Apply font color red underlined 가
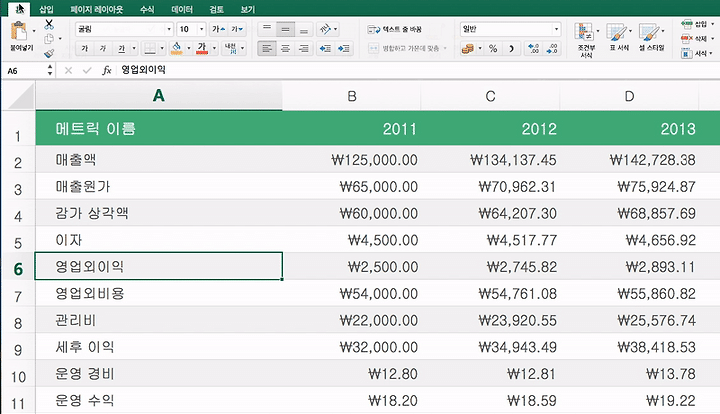The image size is (720, 414). coord(202,48)
